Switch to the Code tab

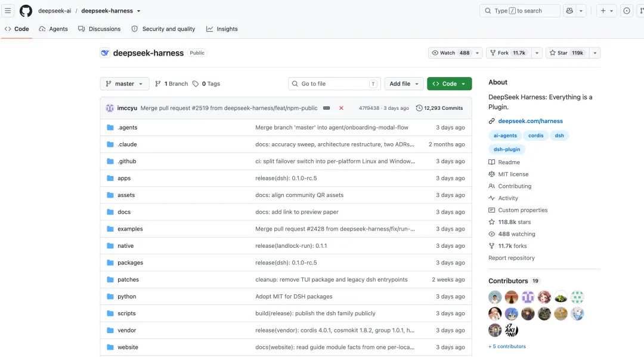pyautogui.click(x=17, y=29)
